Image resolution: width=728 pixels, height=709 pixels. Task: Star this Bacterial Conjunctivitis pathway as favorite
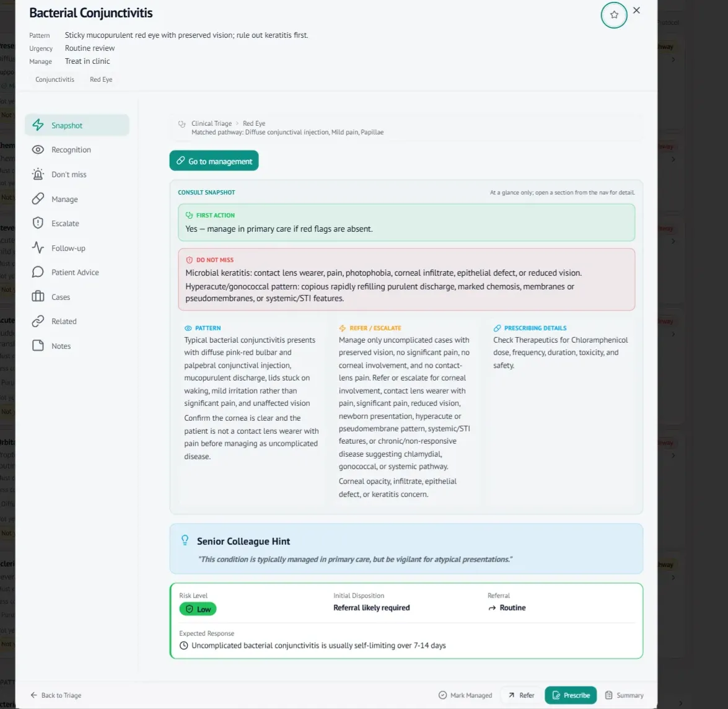pos(614,15)
